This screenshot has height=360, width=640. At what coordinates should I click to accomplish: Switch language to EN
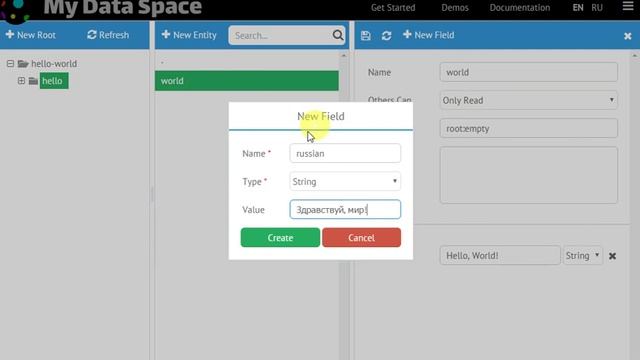(578, 8)
